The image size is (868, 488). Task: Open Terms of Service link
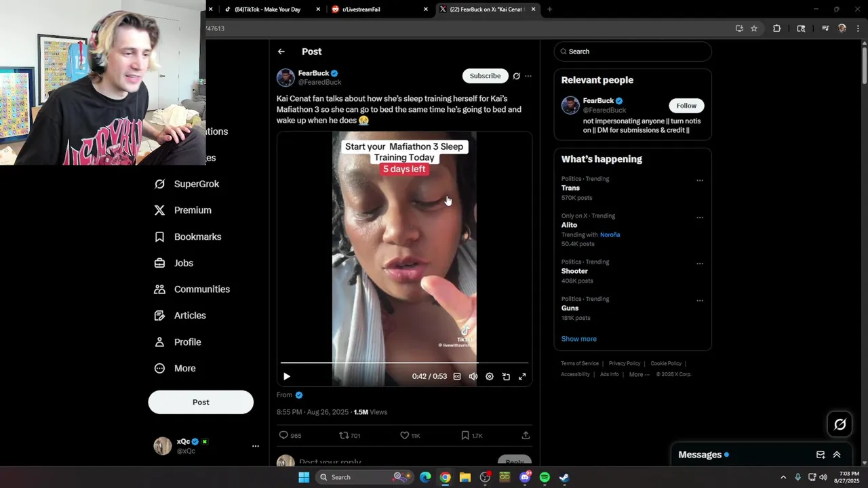580,363
